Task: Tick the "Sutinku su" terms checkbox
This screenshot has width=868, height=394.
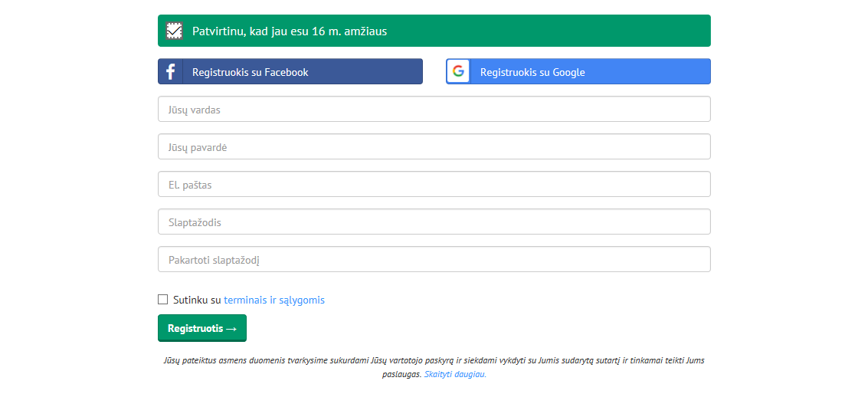Action: tap(162, 300)
